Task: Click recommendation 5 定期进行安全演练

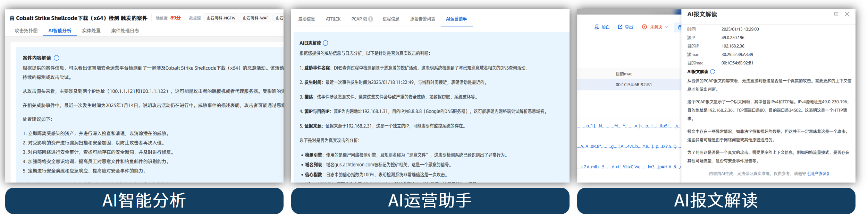Action: [85, 171]
